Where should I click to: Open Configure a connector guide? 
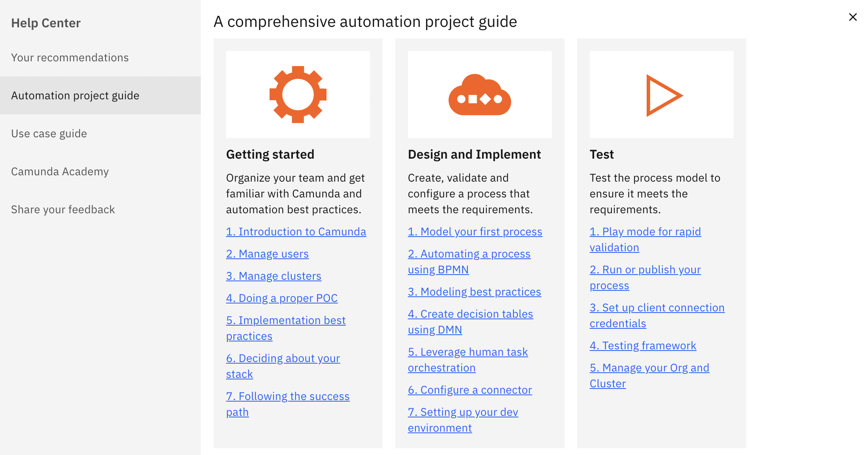click(x=470, y=390)
